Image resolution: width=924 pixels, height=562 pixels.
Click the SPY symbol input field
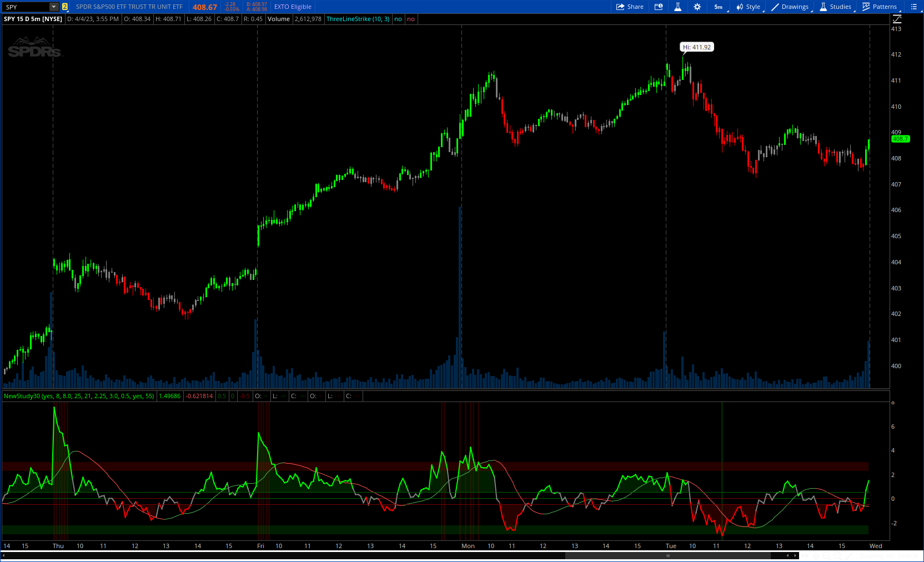(x=25, y=7)
